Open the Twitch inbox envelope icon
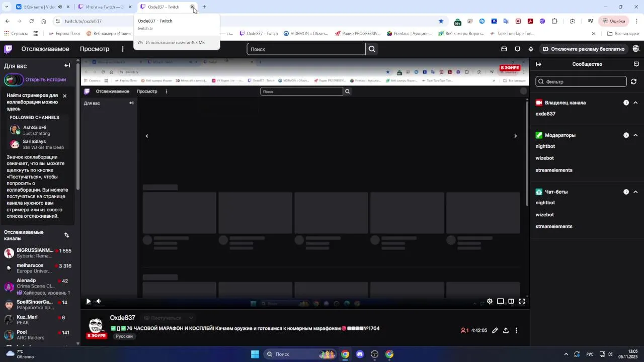The image size is (644, 362). click(504, 49)
